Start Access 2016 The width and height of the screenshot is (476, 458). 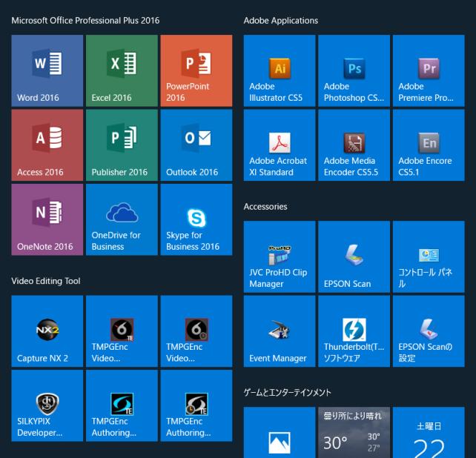pos(47,145)
